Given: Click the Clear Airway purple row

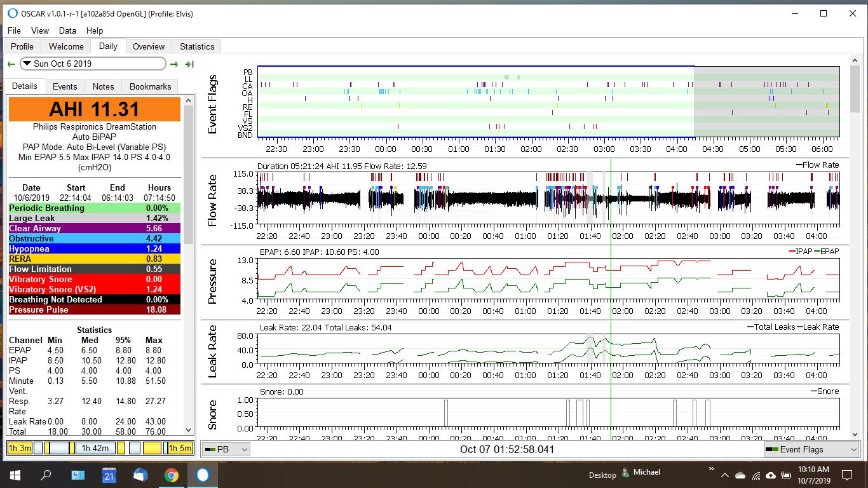Looking at the screenshot, I should pyautogui.click(x=95, y=228).
